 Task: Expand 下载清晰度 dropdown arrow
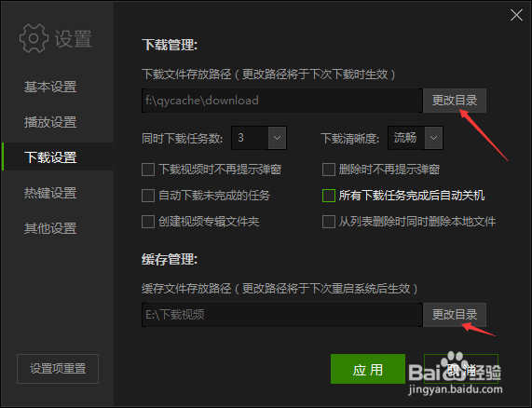pos(433,138)
